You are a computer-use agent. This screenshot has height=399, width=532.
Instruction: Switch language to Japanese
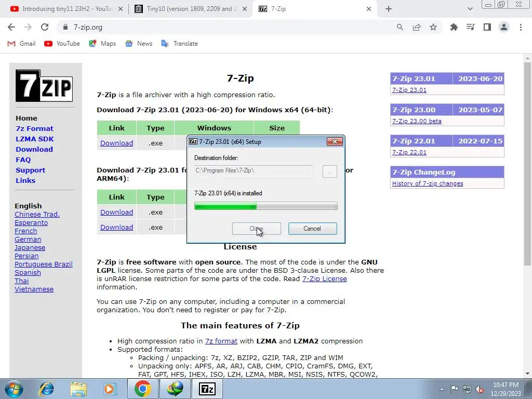coord(30,248)
